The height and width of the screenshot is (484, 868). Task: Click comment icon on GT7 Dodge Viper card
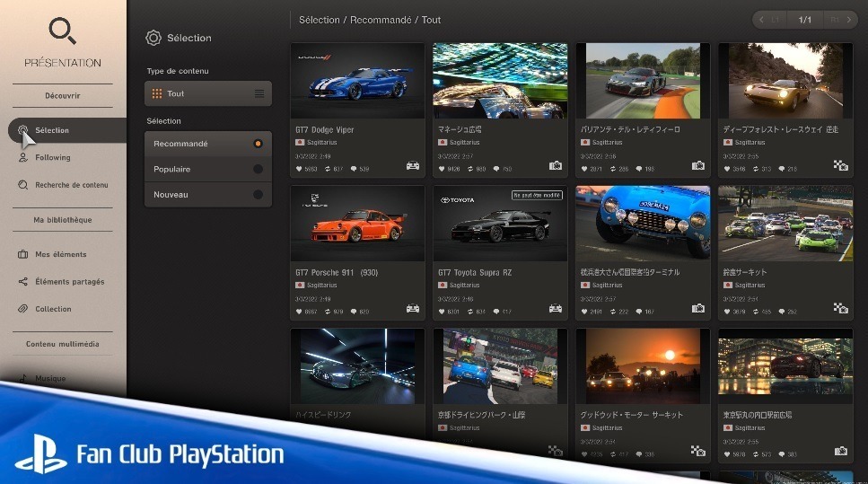tap(353, 169)
